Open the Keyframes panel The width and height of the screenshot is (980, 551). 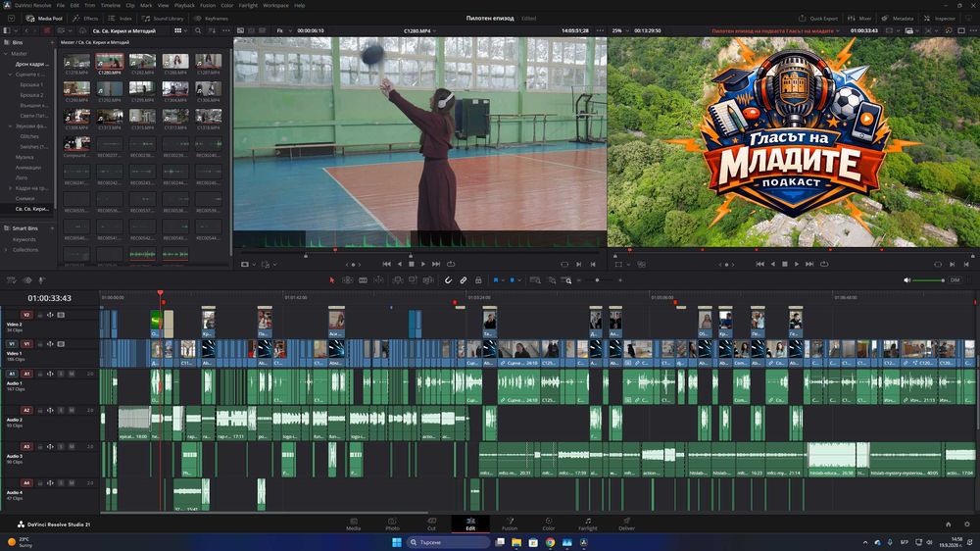[x=211, y=18]
